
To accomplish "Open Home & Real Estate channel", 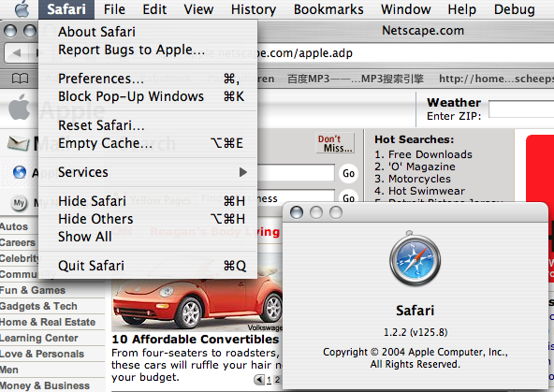I will tap(48, 322).
